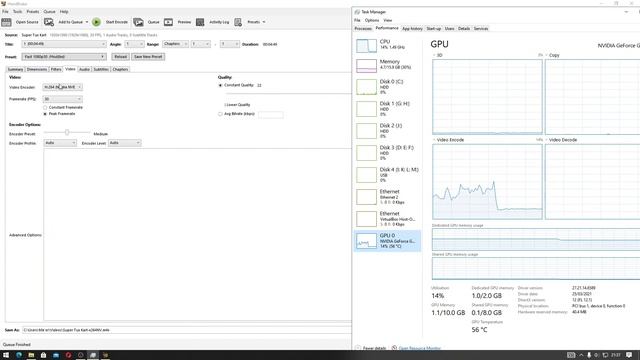Switch to the Filters tab
640x360 pixels.
tap(56, 69)
